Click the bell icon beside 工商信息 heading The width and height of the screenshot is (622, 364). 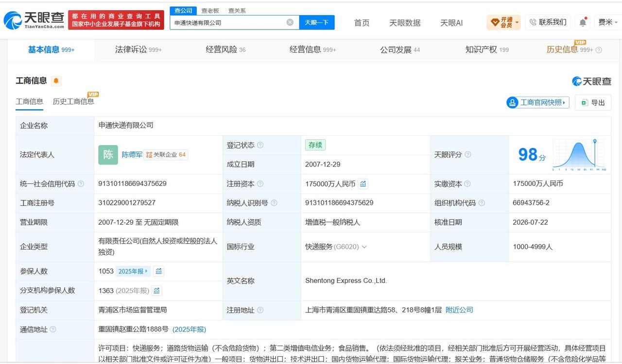[56, 81]
